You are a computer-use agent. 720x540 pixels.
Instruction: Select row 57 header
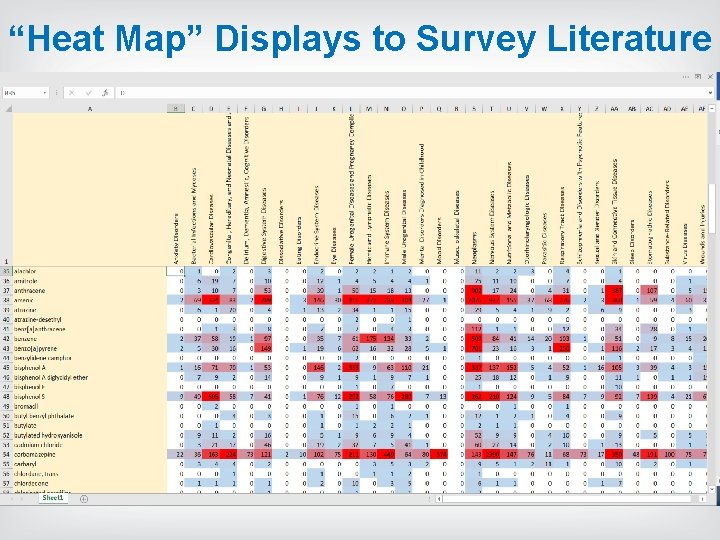6,484
